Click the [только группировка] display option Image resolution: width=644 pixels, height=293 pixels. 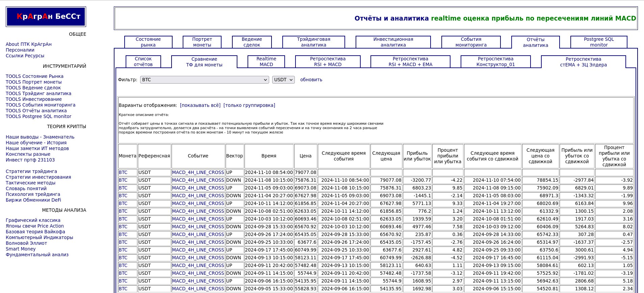[249, 105]
